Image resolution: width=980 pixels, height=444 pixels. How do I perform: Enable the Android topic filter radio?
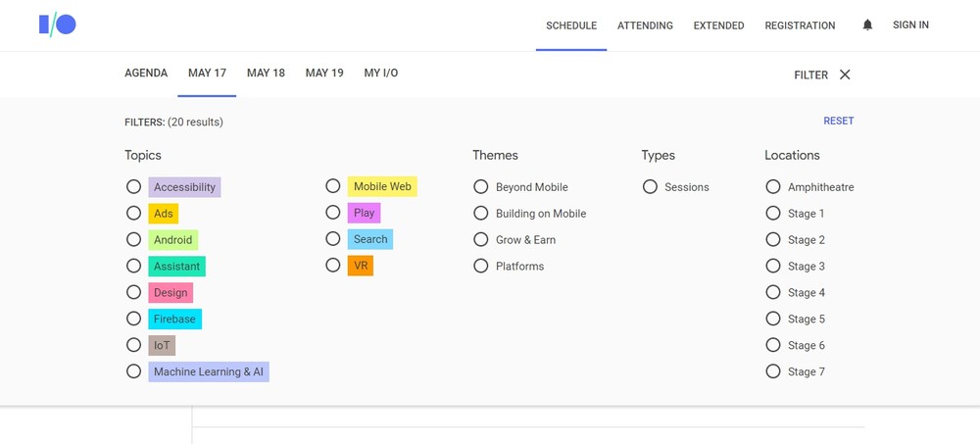pos(133,239)
